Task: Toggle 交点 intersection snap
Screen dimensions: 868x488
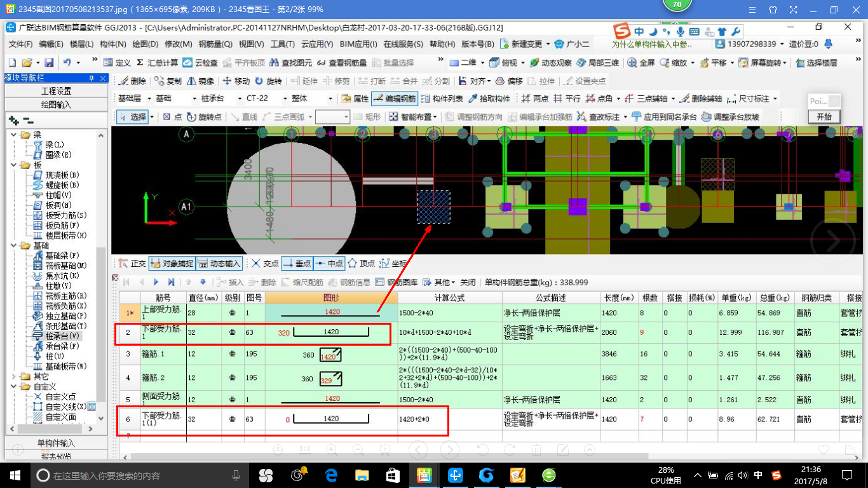Action: pyautogui.click(x=265, y=263)
